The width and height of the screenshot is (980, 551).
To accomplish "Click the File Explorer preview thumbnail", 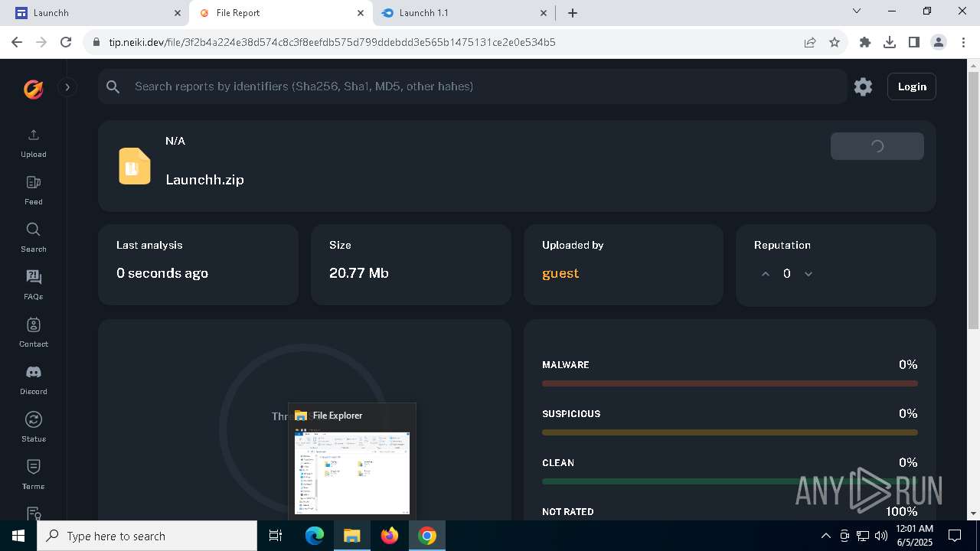I will [352, 471].
